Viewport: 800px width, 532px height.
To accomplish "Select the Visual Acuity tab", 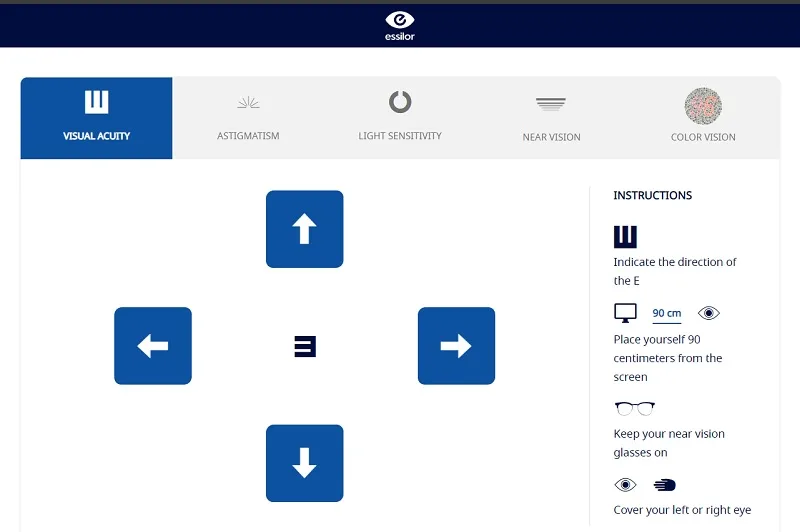I will click(x=96, y=118).
